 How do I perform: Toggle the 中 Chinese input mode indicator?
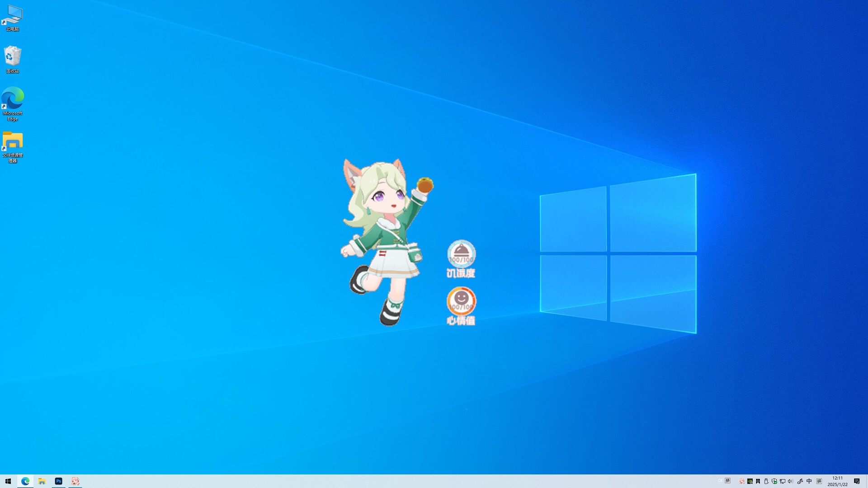click(809, 481)
